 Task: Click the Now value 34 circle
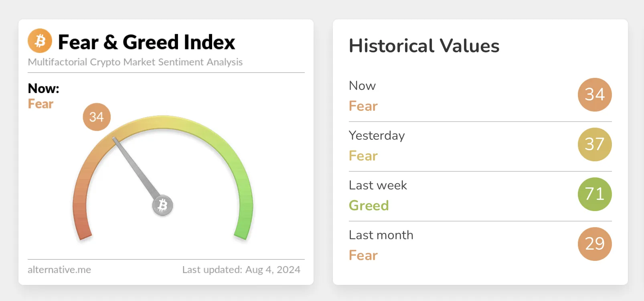click(x=594, y=95)
